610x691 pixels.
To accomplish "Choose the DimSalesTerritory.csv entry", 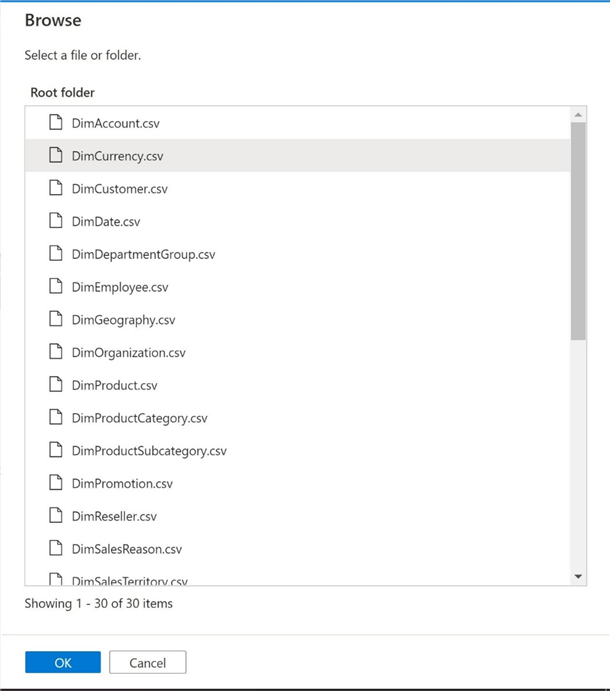I will 129,580.
